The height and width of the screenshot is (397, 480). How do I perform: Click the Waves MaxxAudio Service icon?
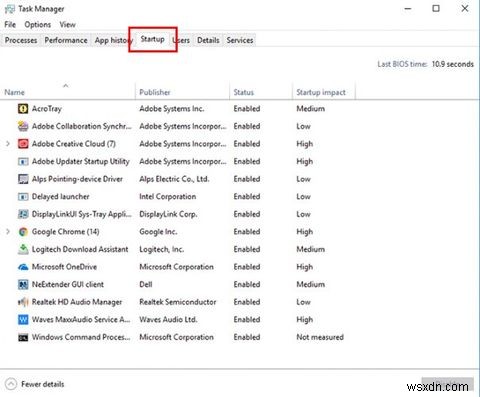23,320
